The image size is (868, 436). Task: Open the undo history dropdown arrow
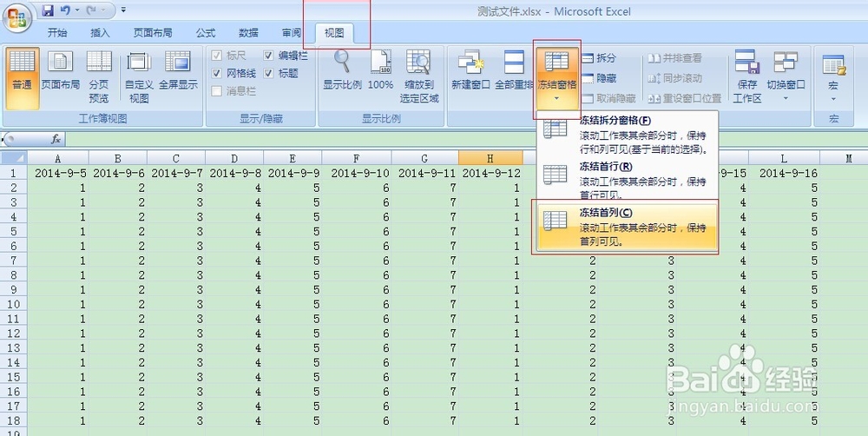point(76,10)
